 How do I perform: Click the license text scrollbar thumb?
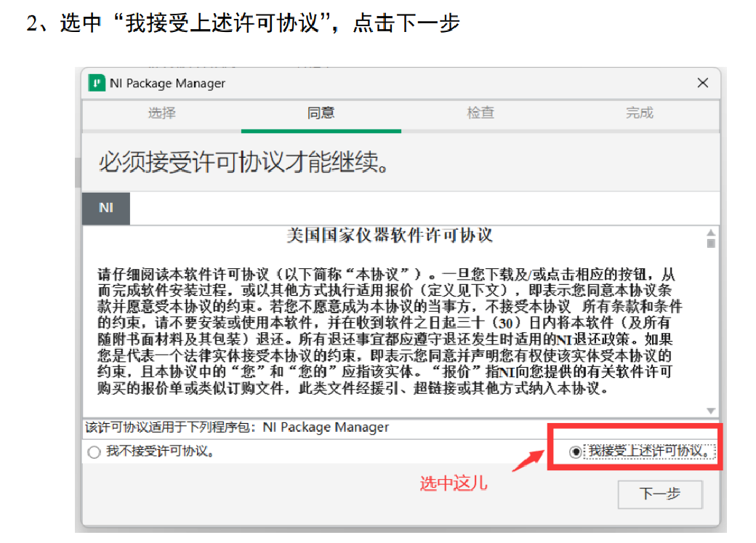(x=711, y=244)
